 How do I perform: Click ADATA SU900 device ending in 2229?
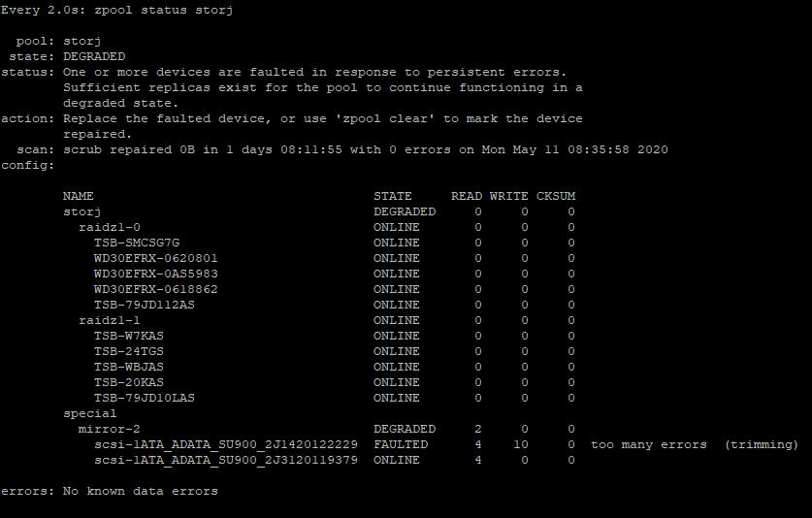coord(226,444)
